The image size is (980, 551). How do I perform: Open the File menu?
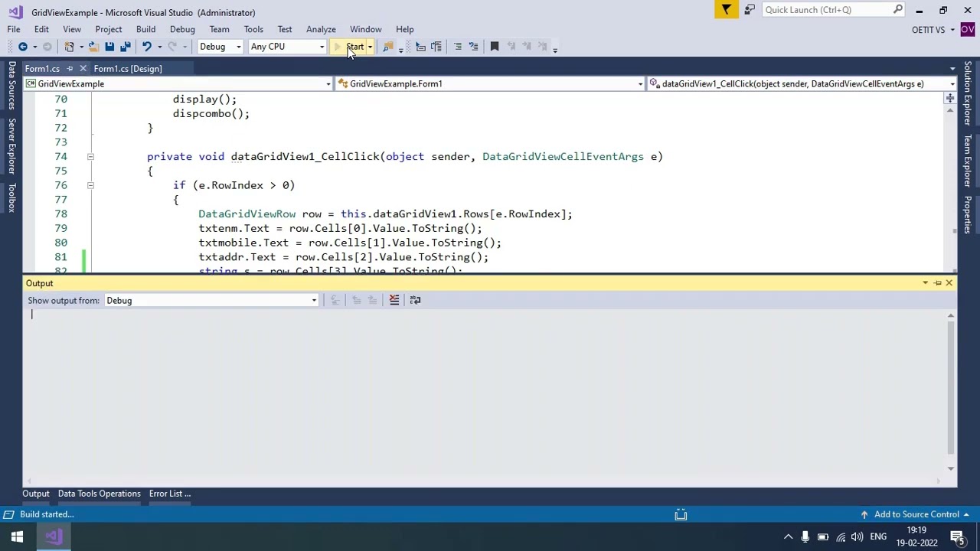[14, 29]
